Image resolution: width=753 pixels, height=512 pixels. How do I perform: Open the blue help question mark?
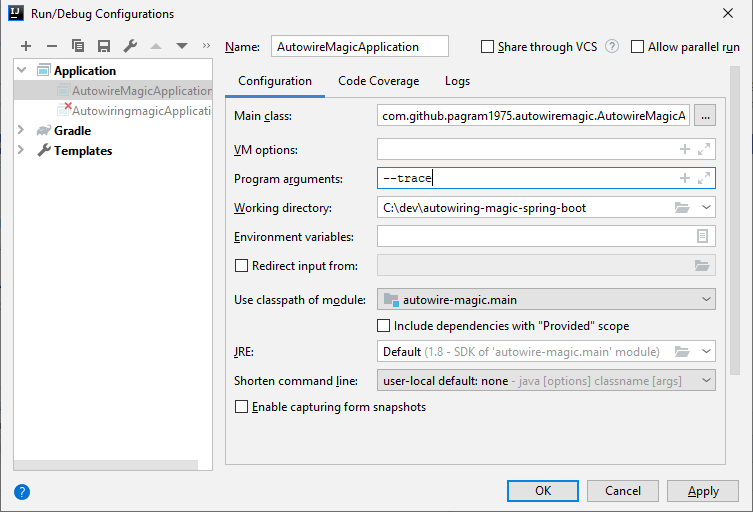22,491
